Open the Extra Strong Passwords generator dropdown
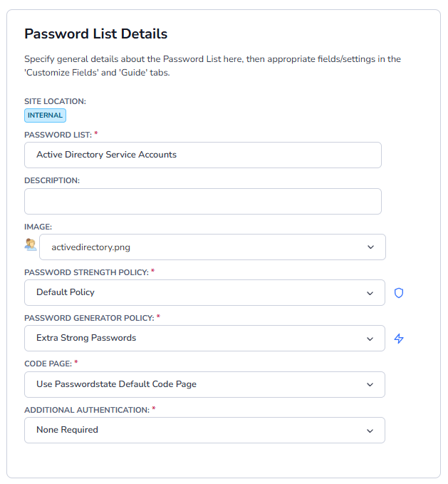 click(204, 338)
